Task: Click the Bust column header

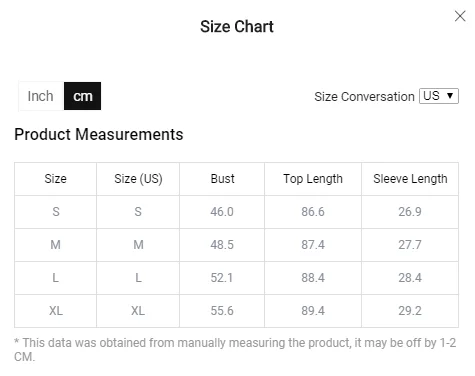Action: pos(222,179)
